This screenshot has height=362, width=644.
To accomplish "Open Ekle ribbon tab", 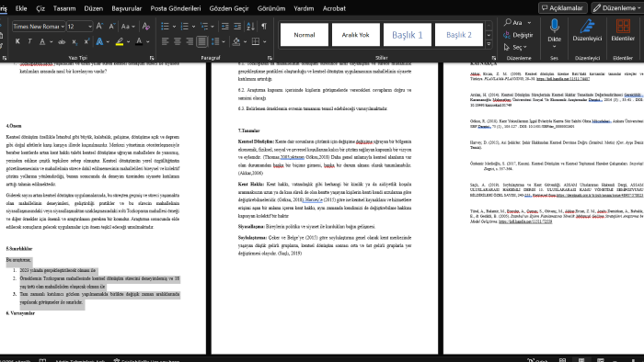I will pos(21,8).
